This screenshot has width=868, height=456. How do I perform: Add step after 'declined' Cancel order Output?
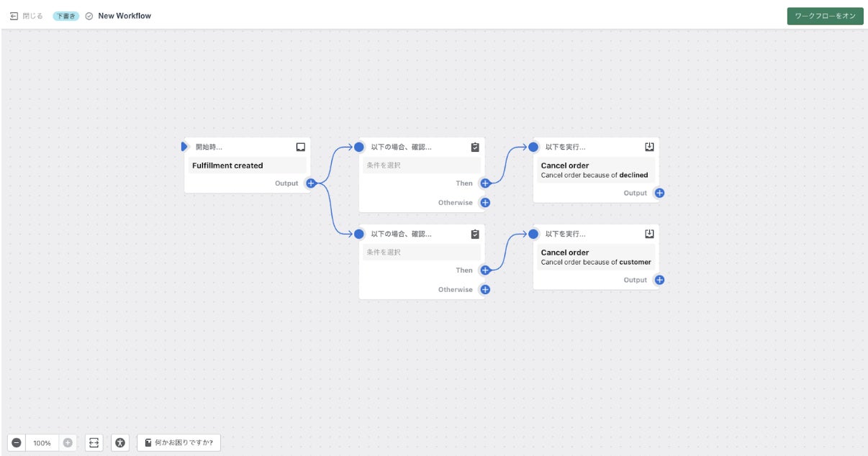tap(659, 193)
